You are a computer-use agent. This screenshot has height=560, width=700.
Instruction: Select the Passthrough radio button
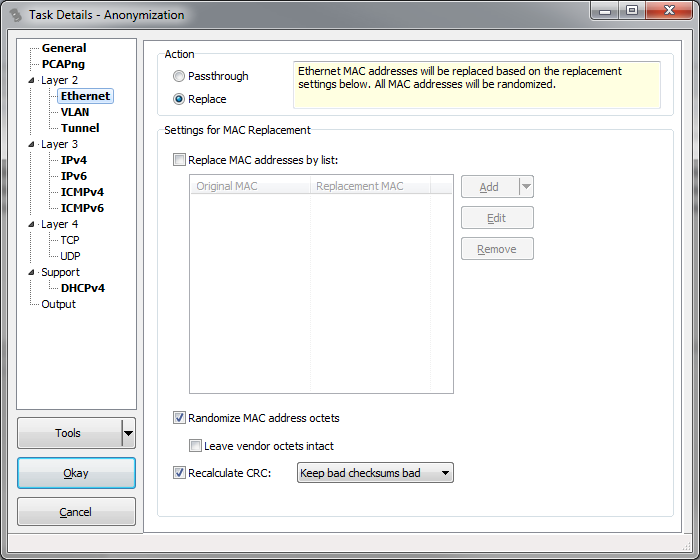tap(179, 76)
